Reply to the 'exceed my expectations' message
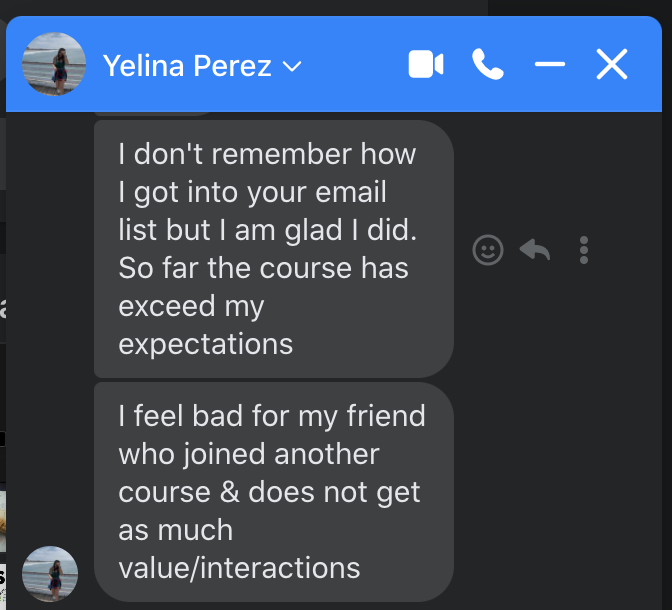The width and height of the screenshot is (672, 610). click(534, 249)
